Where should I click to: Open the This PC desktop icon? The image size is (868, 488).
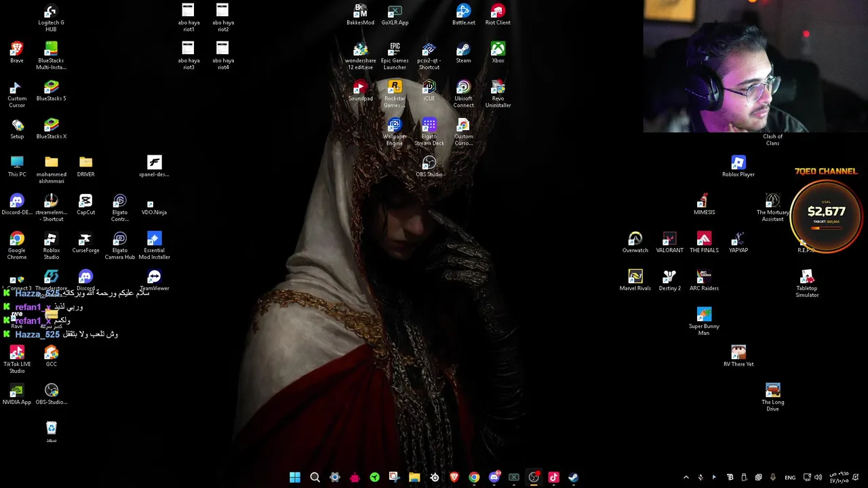coord(17,167)
